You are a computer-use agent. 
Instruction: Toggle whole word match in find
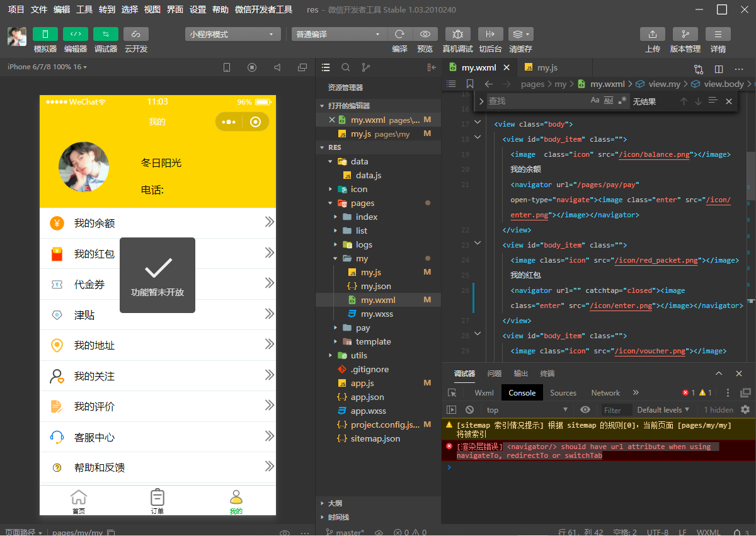pyautogui.click(x=609, y=100)
